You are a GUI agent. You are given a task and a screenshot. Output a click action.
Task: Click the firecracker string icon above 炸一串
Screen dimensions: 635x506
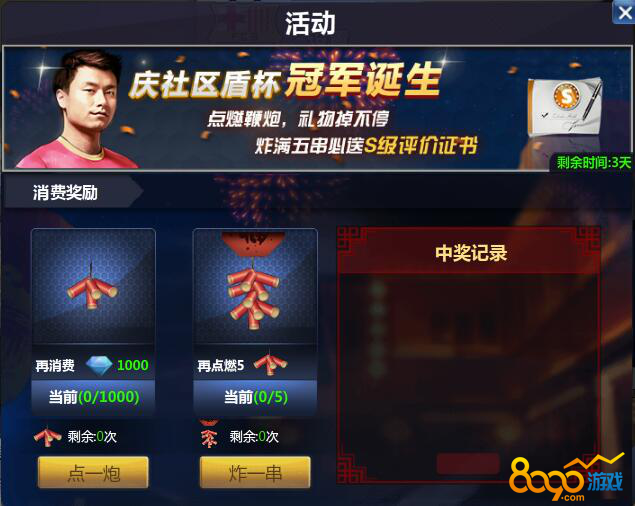pyautogui.click(x=209, y=435)
